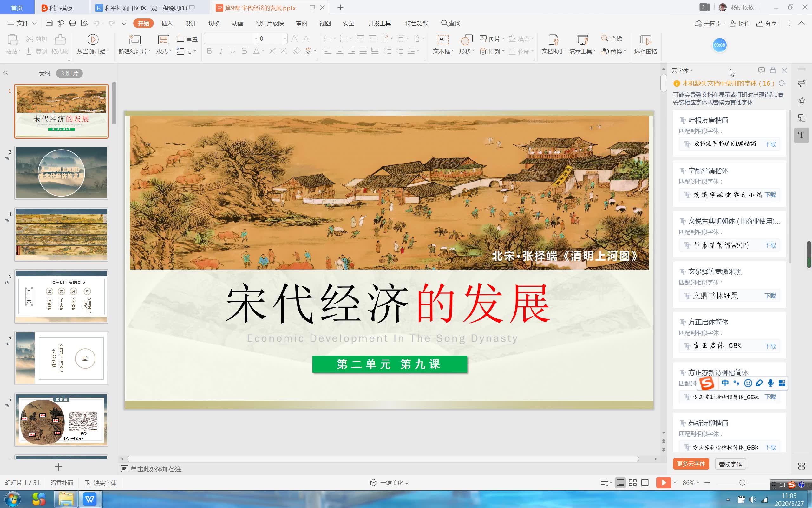Open the settings sliders icon in right sidebar
Viewport: 812px width, 508px height.
[x=801, y=84]
